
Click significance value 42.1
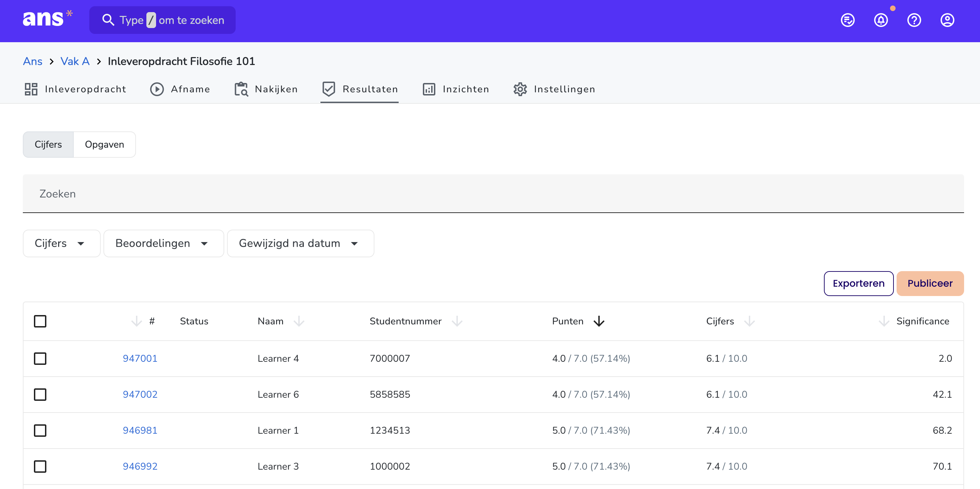[x=942, y=394]
